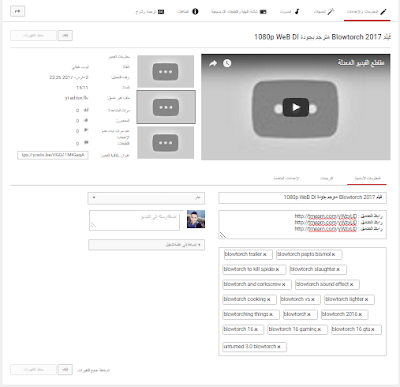This screenshot has height=387, width=400.
Task: Play the video preview
Action: [296, 107]
